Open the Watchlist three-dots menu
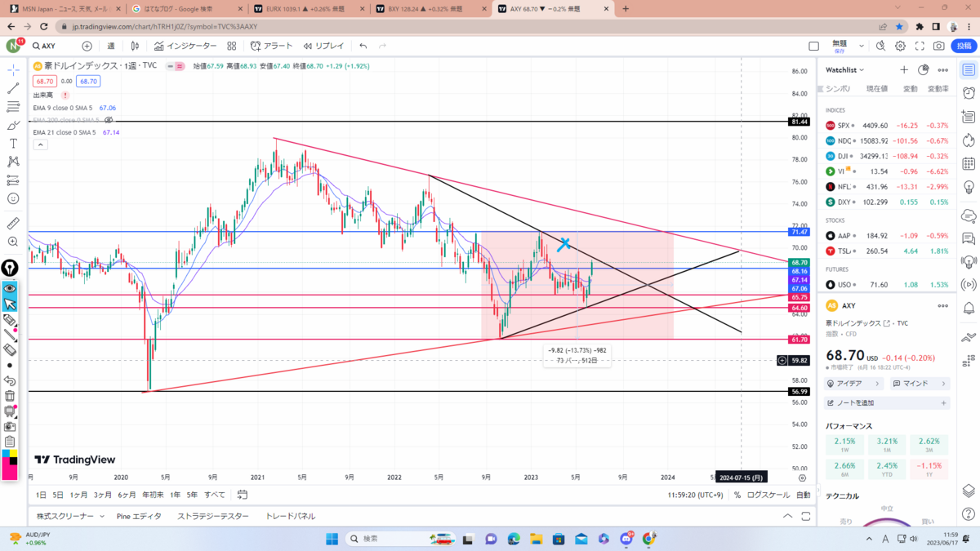The width and height of the screenshot is (980, 551). (943, 70)
